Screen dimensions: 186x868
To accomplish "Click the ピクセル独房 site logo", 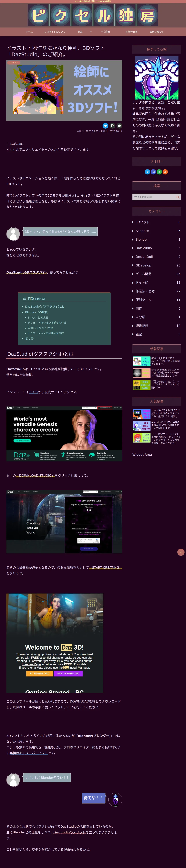I will (93, 15).
